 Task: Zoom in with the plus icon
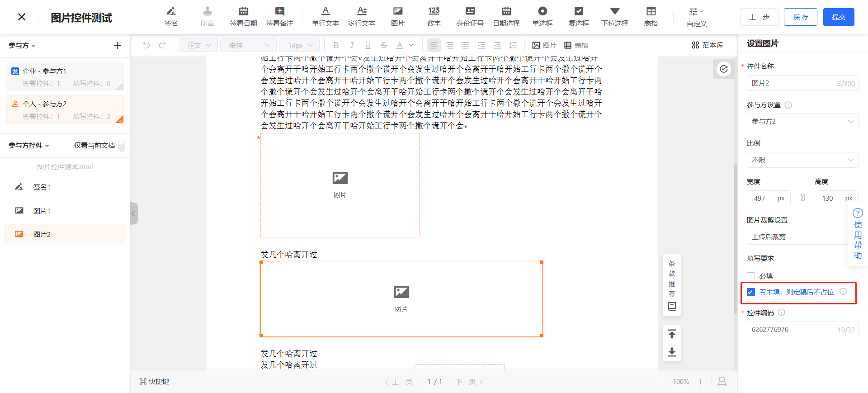(x=701, y=382)
